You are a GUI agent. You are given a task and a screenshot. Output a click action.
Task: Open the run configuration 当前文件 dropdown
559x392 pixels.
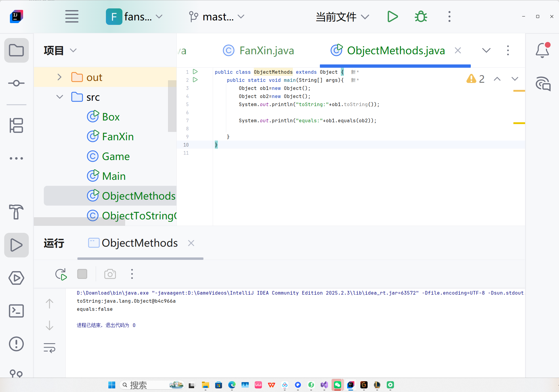(x=342, y=17)
